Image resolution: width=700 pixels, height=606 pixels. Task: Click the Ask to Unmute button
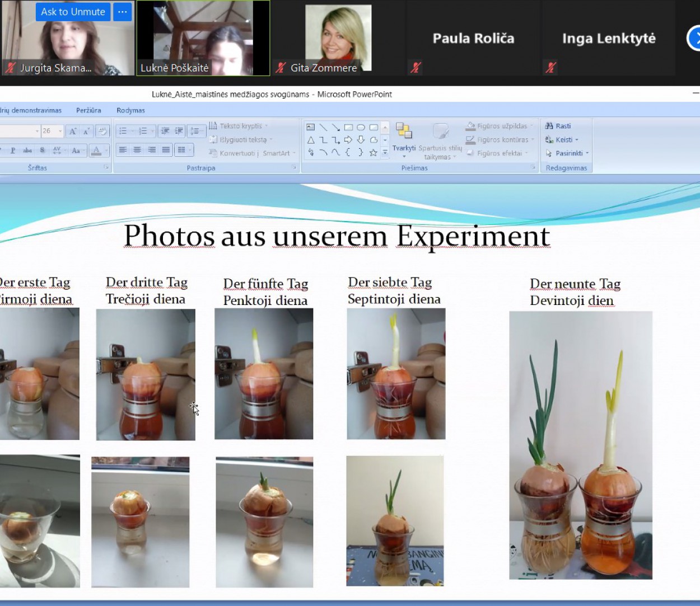pyautogui.click(x=73, y=12)
